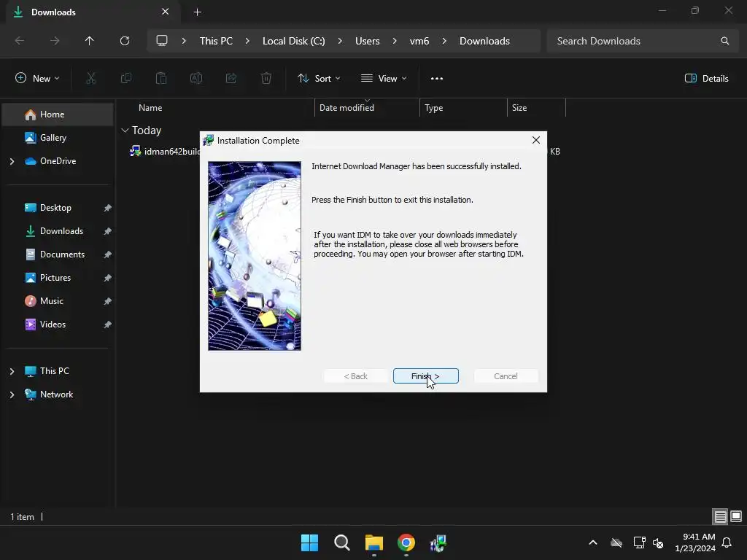The height and width of the screenshot is (560, 747).
Task: Click the Cancel button in installer dialog
Action: [x=506, y=376]
